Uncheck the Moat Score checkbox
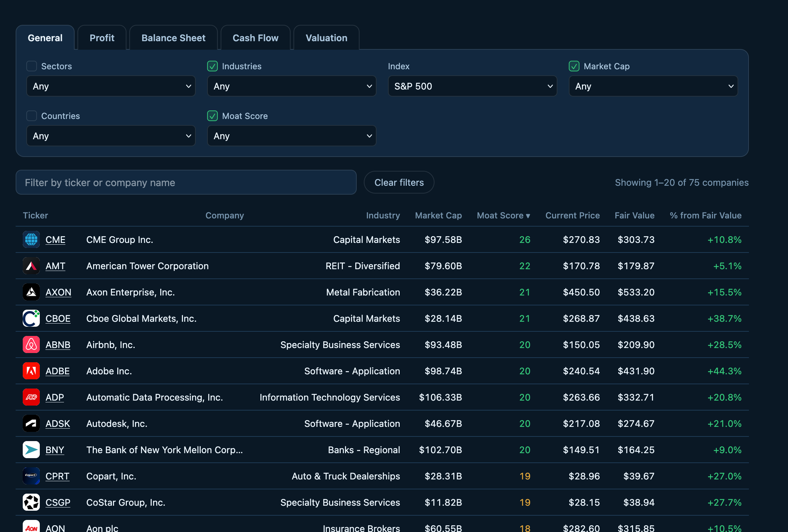Image resolution: width=788 pixels, height=532 pixels. tap(212, 116)
